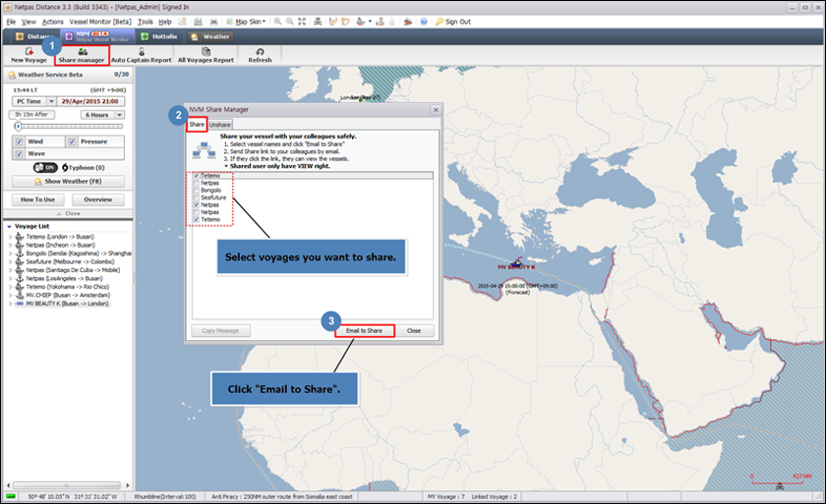The image size is (826, 504).
Task: Click the Copy Message button
Action: click(220, 330)
